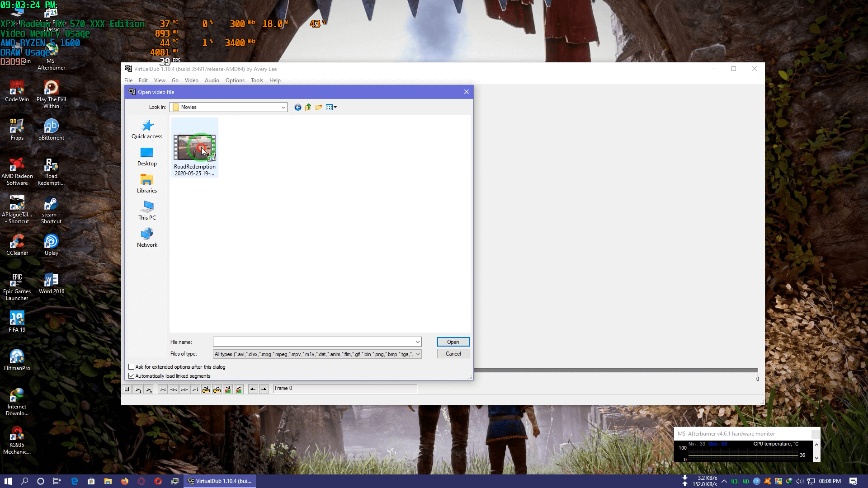868x488 pixels.
Task: Create a new folder in Movies
Action: pos(319,107)
